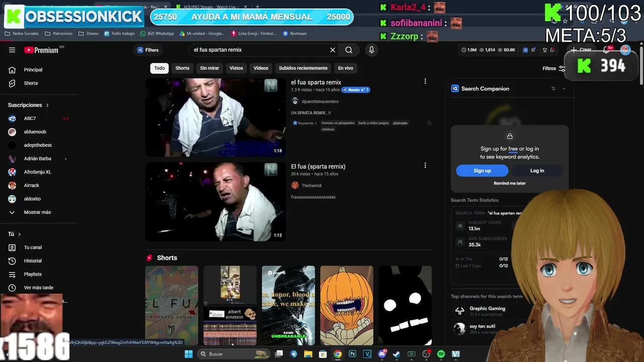Open Search Companion settings sliders icon

(553, 88)
